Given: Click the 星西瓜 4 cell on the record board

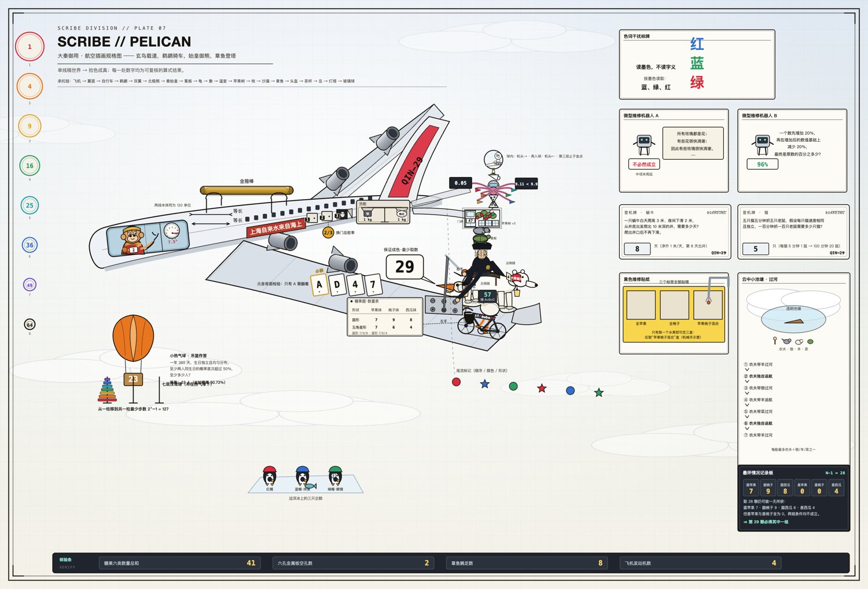Looking at the screenshot, I should 836,488.
